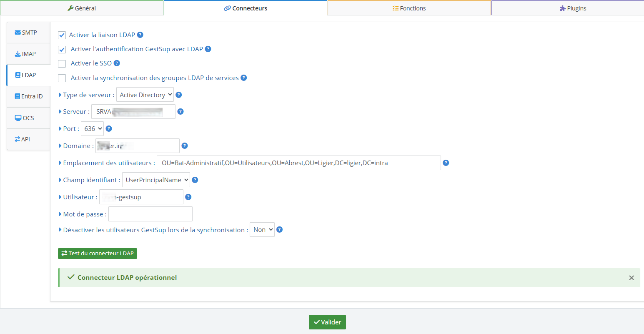Screen dimensions: 644x334
Task: Click help icon for LDAP groups synchronisation
Action: coord(244,78)
